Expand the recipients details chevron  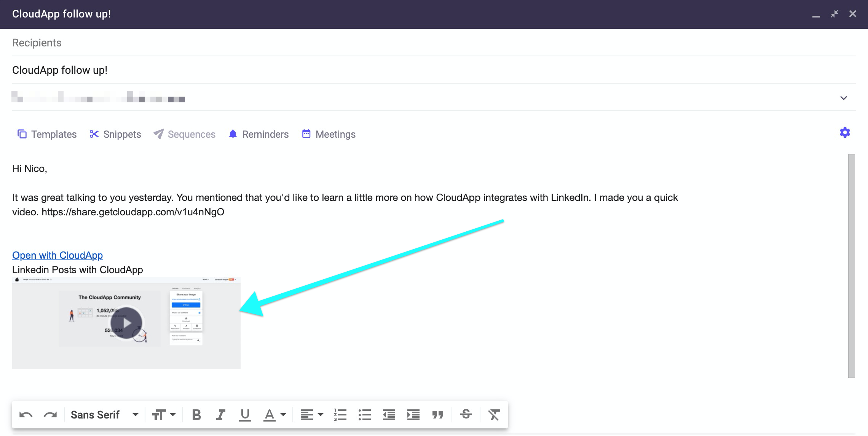click(x=844, y=98)
